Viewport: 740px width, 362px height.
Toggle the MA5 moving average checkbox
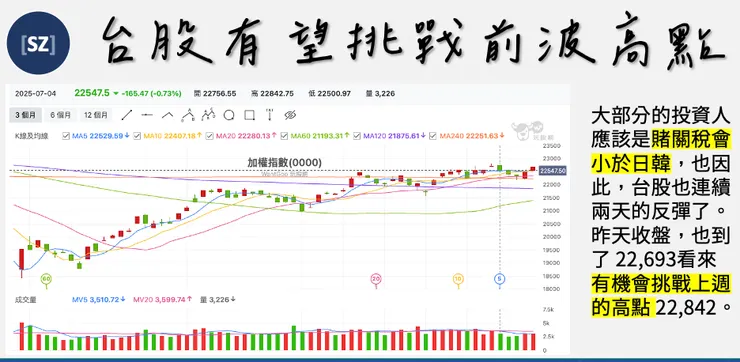[x=66, y=136]
